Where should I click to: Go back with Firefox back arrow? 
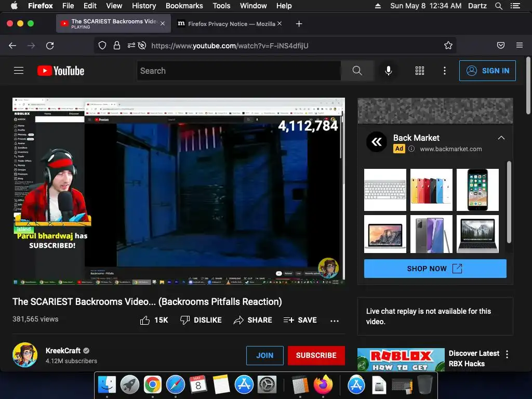point(12,46)
